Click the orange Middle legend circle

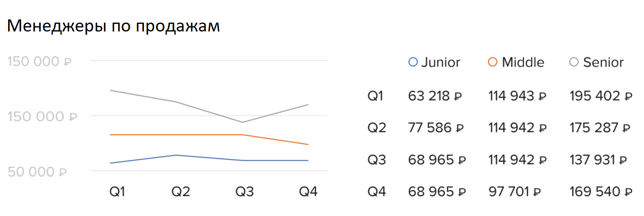(x=492, y=62)
